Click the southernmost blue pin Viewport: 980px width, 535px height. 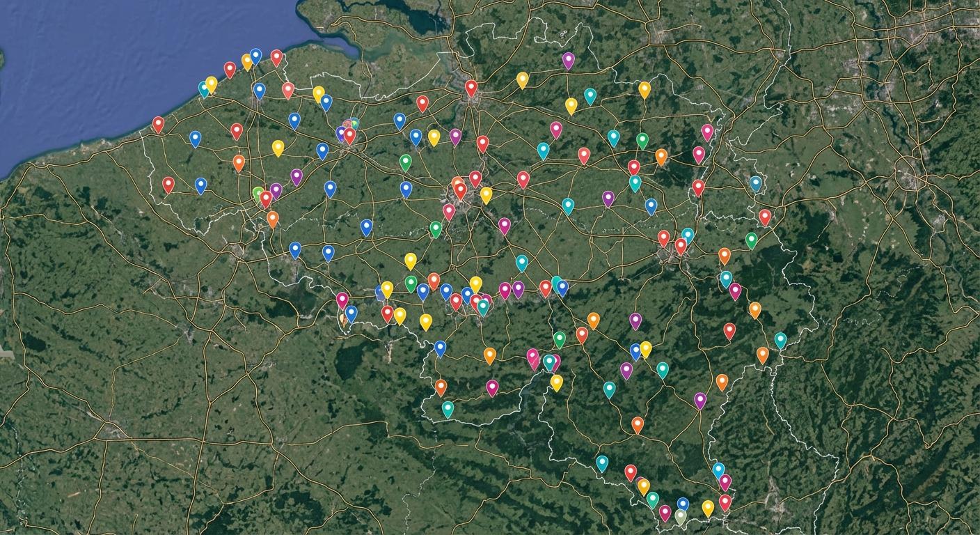coord(683,504)
